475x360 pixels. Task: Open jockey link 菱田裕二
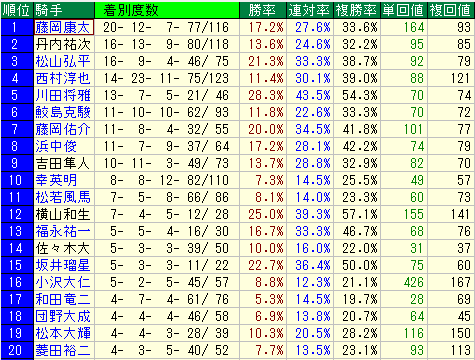(63, 350)
